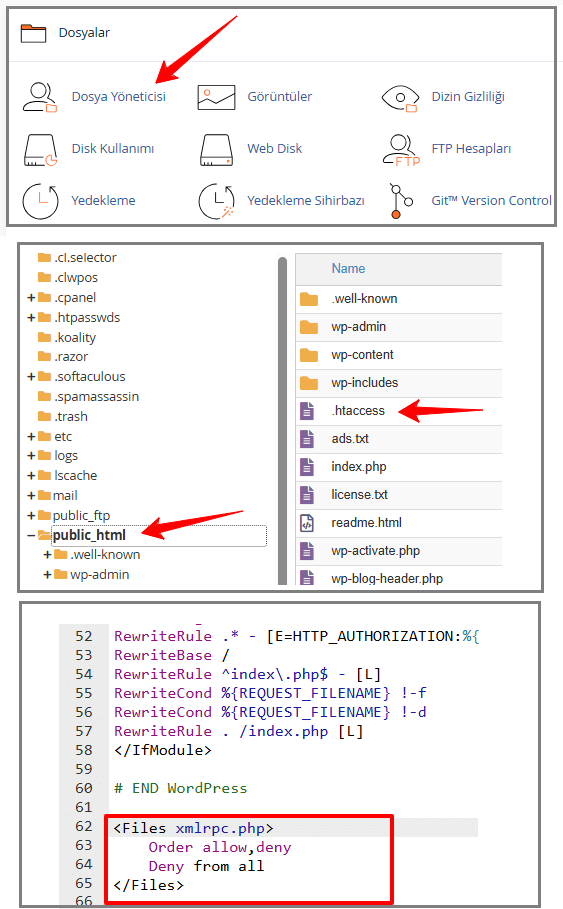Click the readme.html code file icon

point(307,523)
